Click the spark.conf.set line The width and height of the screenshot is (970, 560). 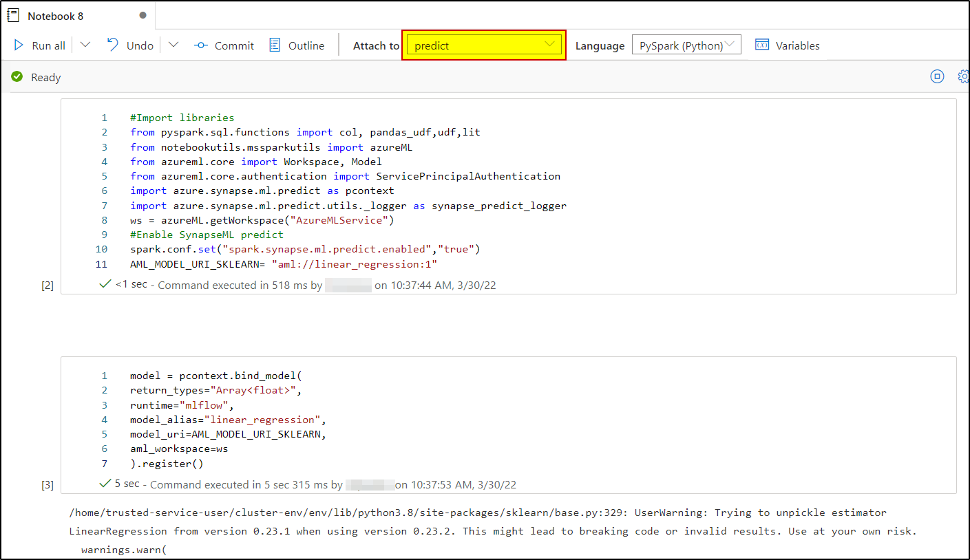point(305,249)
